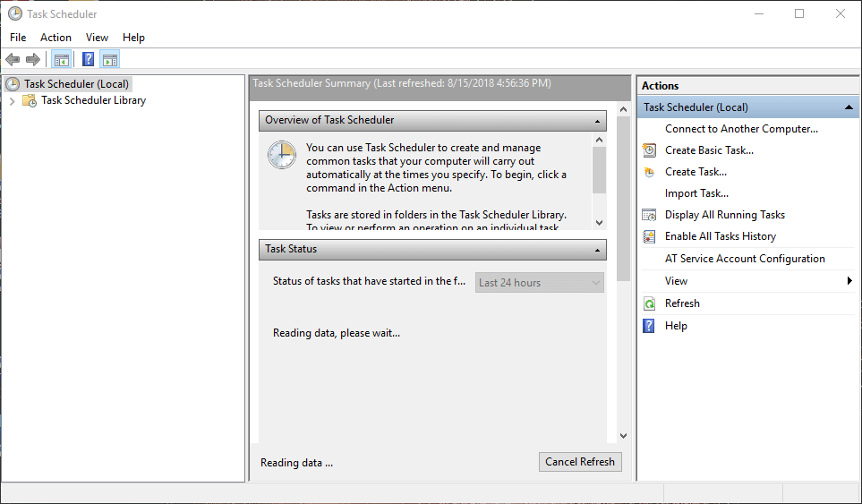This screenshot has height=504, width=862.
Task: Open the View submenu arrow in Actions
Action: click(x=849, y=281)
